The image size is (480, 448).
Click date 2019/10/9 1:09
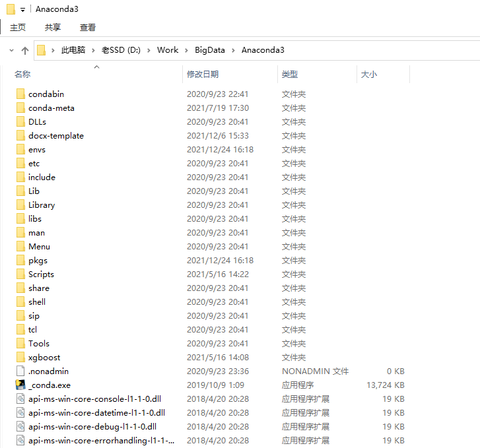(215, 385)
